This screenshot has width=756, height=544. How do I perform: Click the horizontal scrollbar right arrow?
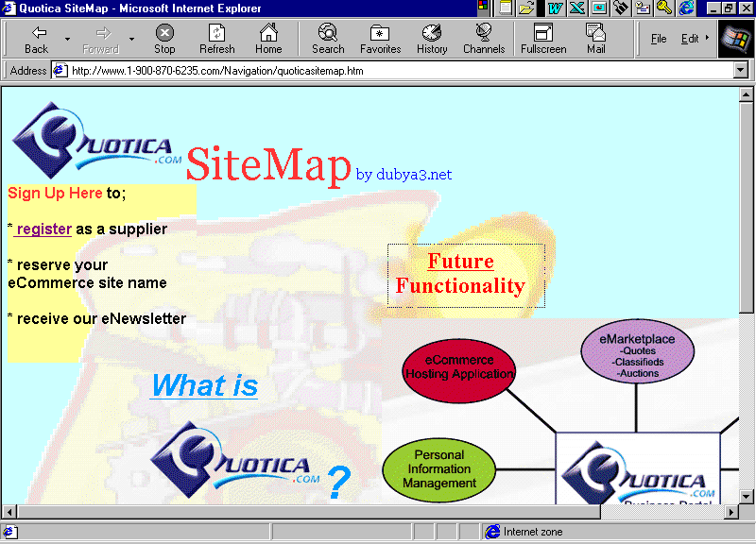(x=731, y=511)
